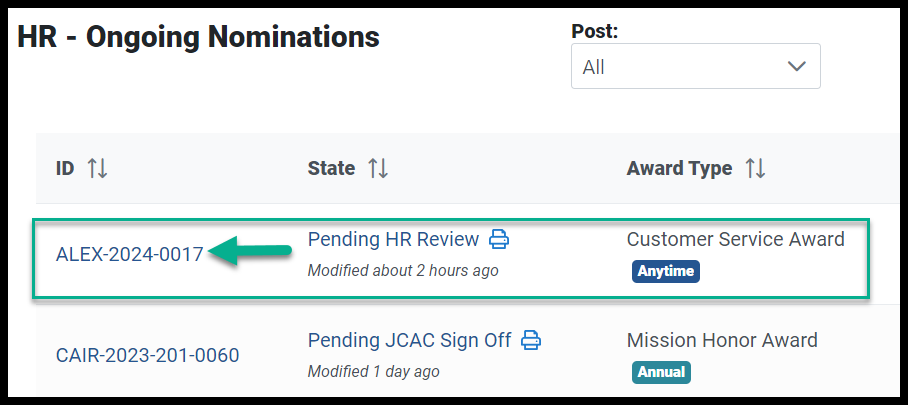Click the State column header label
Image resolution: width=908 pixels, height=405 pixels.
pyautogui.click(x=331, y=169)
